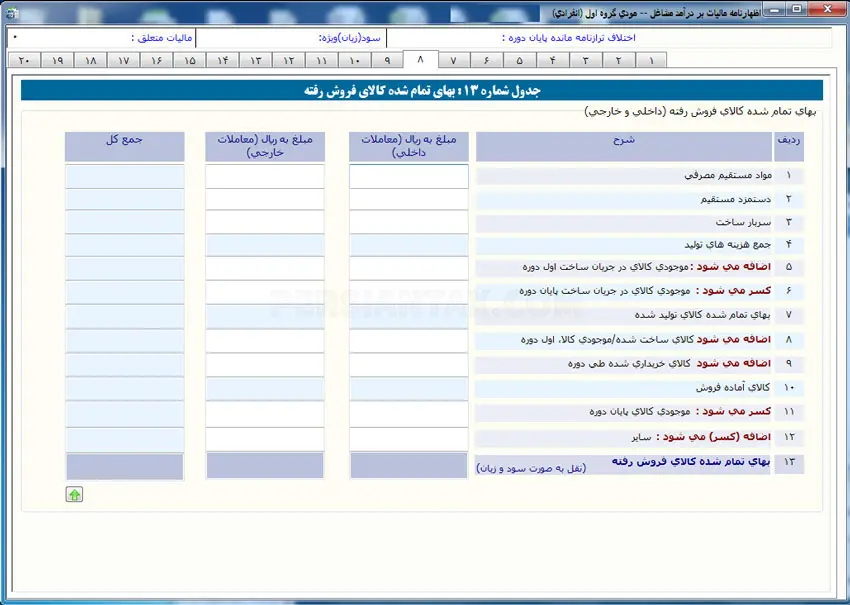The width and height of the screenshot is (850, 605).
Task: Switch to tab 11
Action: tap(321, 60)
